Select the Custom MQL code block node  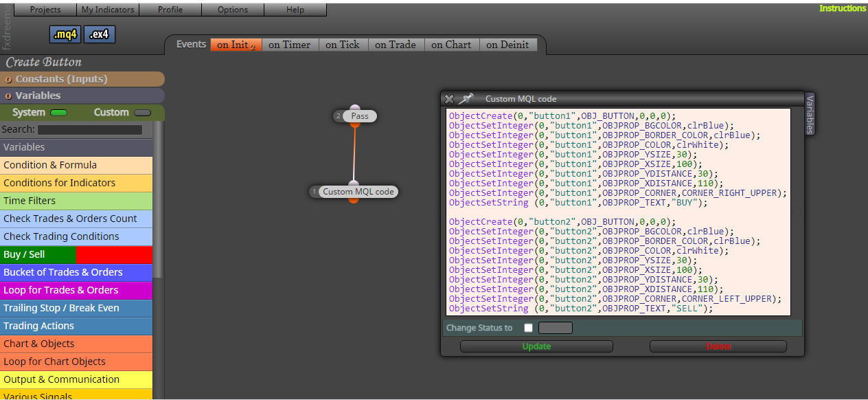click(354, 192)
